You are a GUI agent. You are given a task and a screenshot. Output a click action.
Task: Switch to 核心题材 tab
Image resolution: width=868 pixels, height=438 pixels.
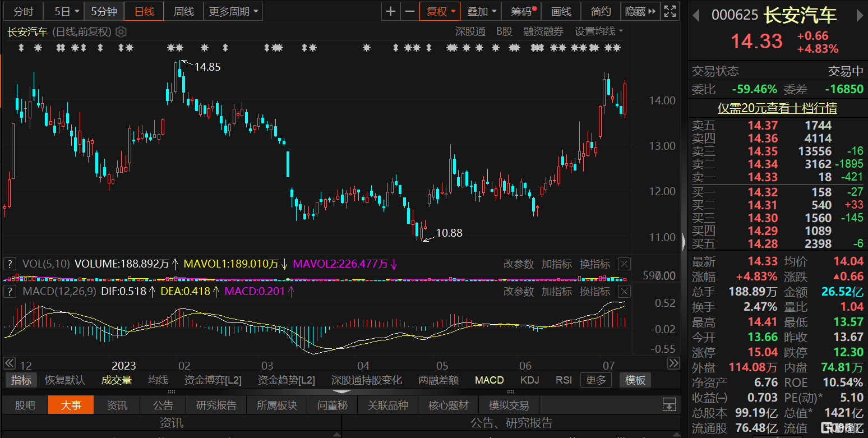pyautogui.click(x=448, y=405)
